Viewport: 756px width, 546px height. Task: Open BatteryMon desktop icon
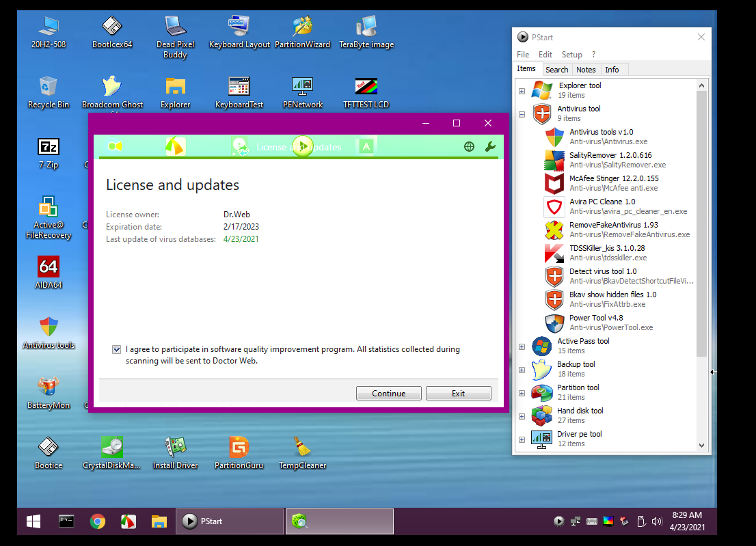click(49, 393)
